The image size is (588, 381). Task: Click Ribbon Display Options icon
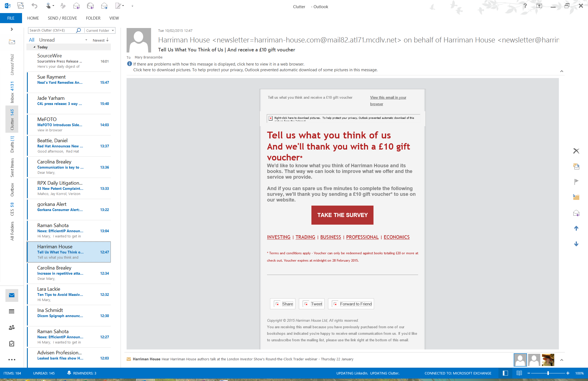[539, 6]
